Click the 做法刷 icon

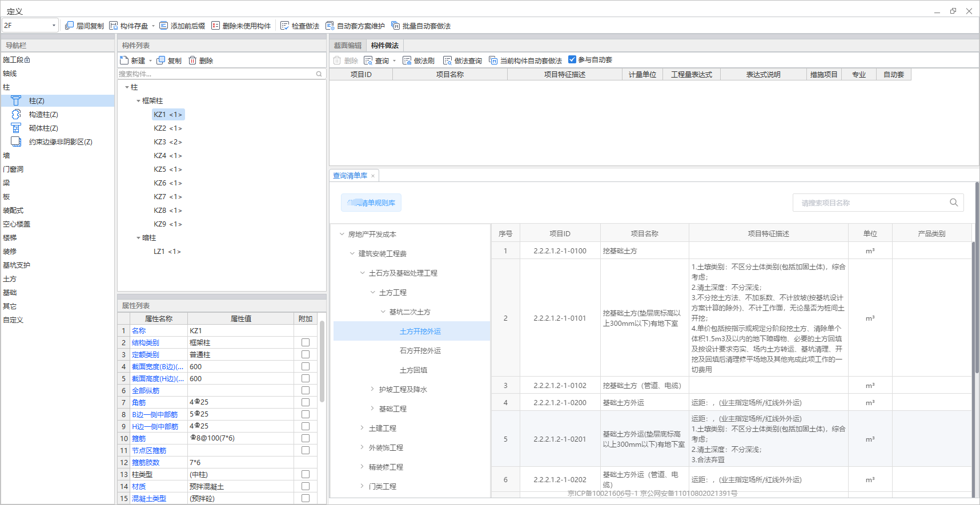click(x=407, y=60)
